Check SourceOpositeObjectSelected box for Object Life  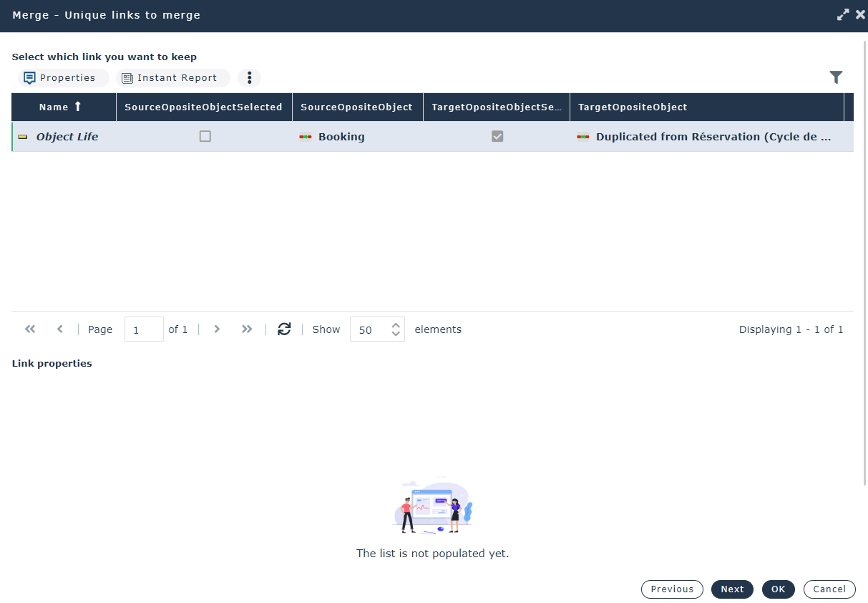click(x=205, y=136)
